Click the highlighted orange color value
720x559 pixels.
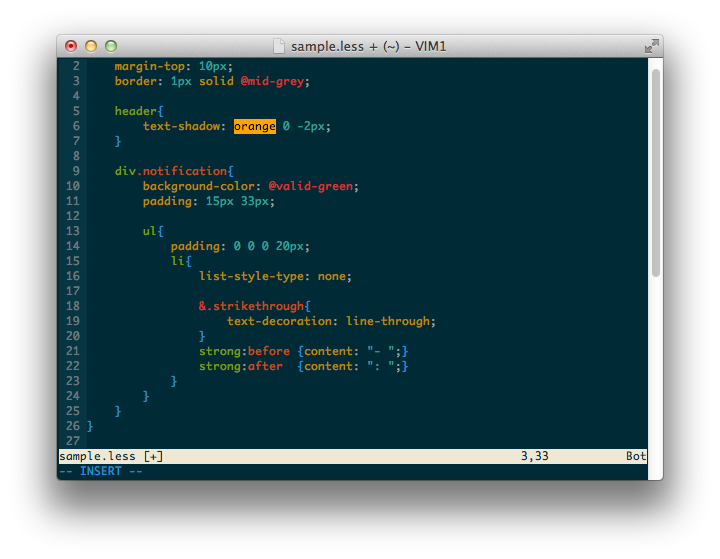254,126
